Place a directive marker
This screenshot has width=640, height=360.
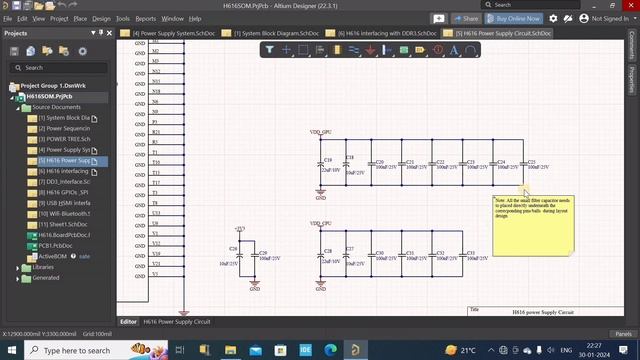[438, 50]
